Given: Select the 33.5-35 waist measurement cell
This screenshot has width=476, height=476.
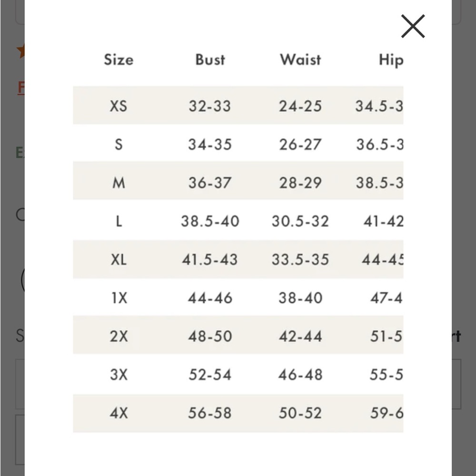Looking at the screenshot, I should click(300, 259).
